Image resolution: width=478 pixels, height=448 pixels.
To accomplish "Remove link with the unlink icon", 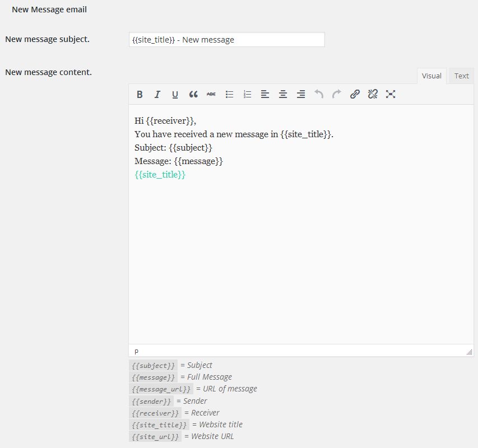I will [373, 95].
